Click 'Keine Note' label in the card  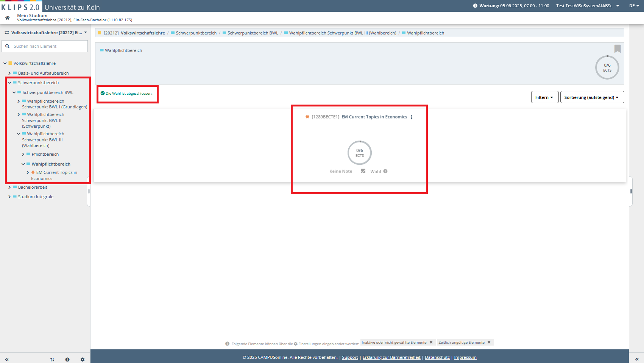341,171
